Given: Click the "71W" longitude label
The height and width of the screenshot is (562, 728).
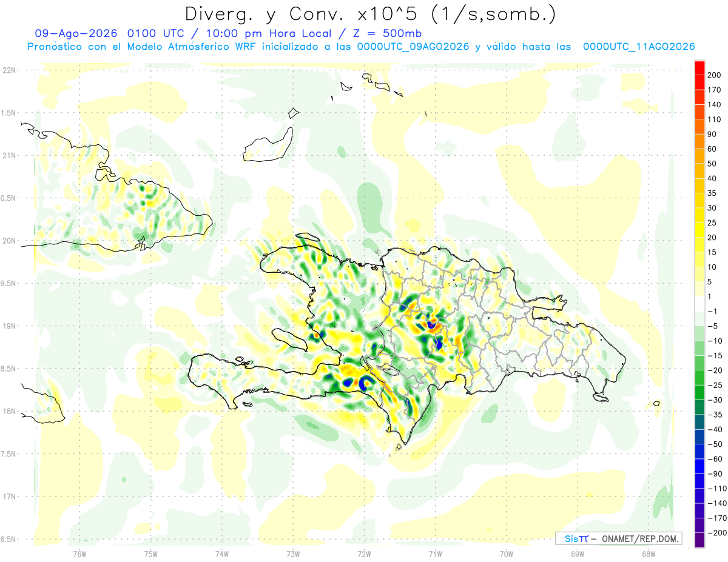Looking at the screenshot, I should pos(434,554).
